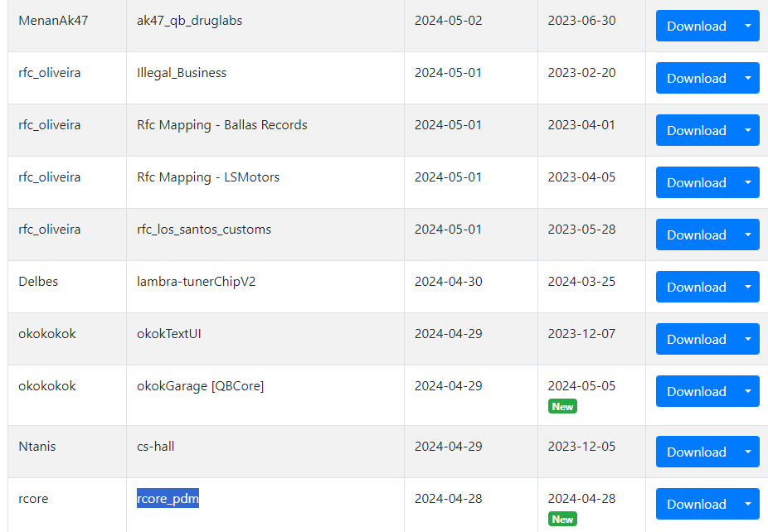Expand download options for Illegal_Business

[x=748, y=78]
